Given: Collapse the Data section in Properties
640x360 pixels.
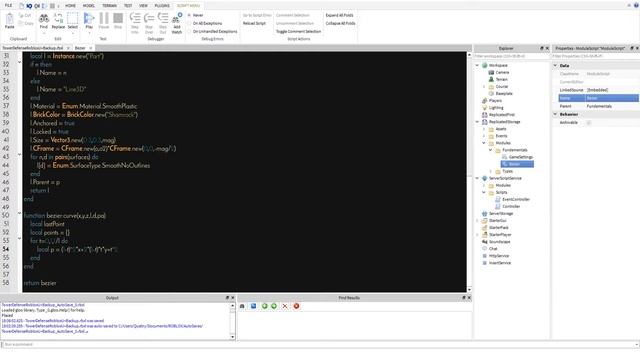Looking at the screenshot, I should click(x=556, y=65).
